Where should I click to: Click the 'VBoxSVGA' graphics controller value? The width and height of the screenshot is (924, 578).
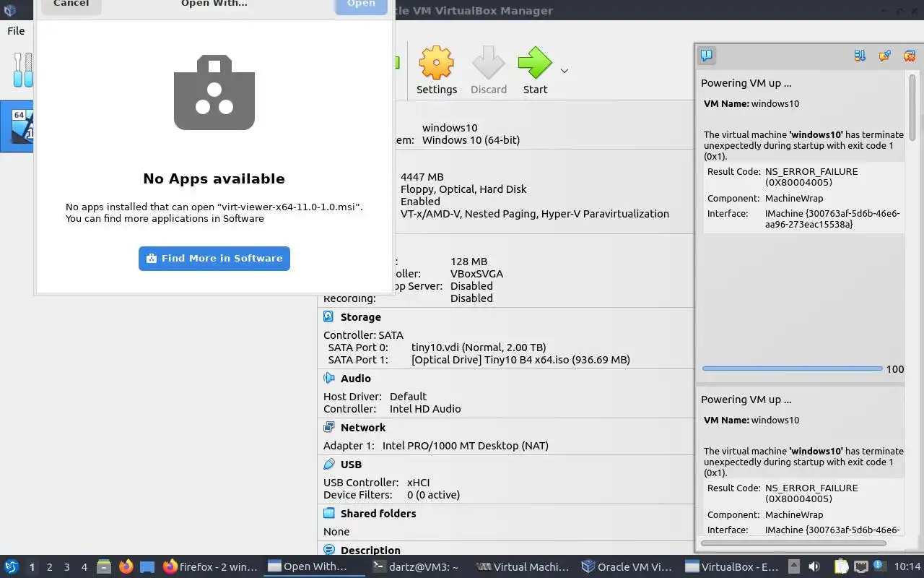click(476, 273)
